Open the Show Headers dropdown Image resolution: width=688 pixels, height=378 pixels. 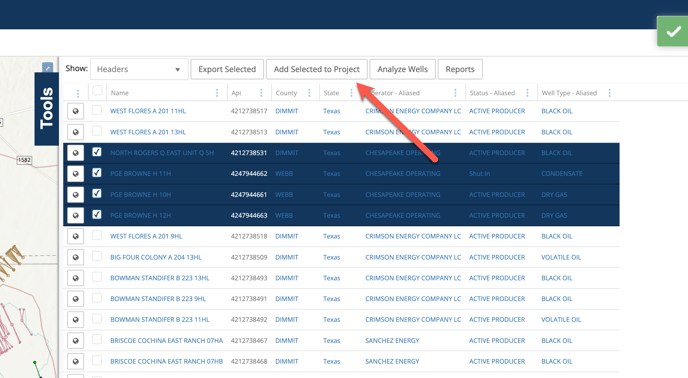pos(139,69)
